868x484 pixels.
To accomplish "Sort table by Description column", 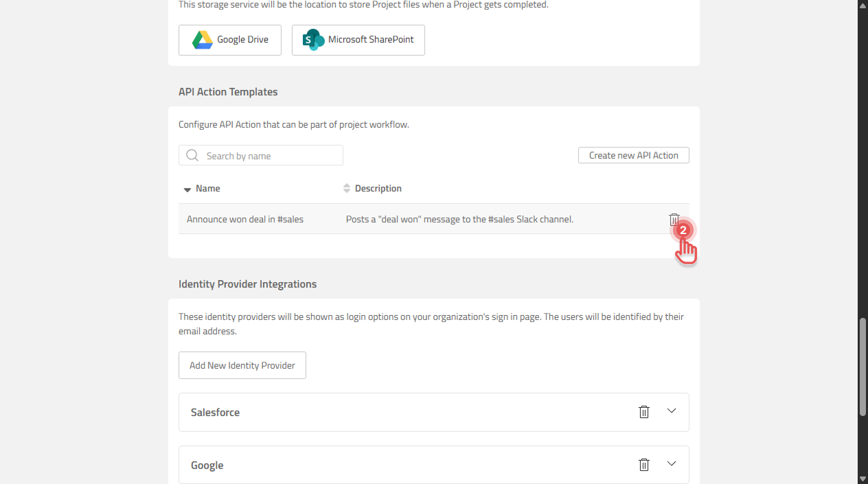I will click(x=372, y=188).
